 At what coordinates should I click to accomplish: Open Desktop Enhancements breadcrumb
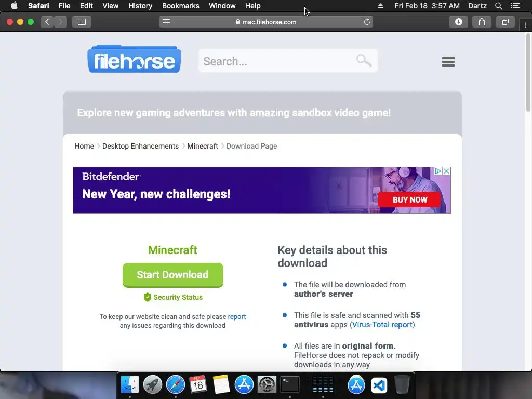tap(140, 146)
